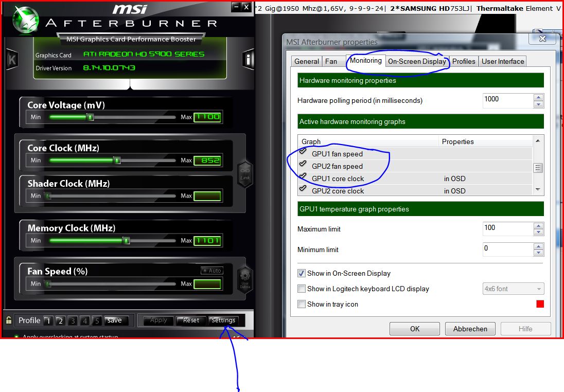Click the profile save button
The height and width of the screenshot is (392, 564).
pyautogui.click(x=116, y=320)
